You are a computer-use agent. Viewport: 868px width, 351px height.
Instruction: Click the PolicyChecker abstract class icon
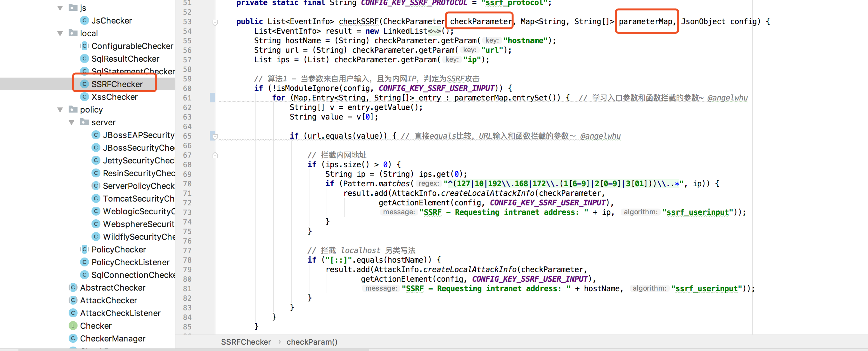[x=85, y=250]
